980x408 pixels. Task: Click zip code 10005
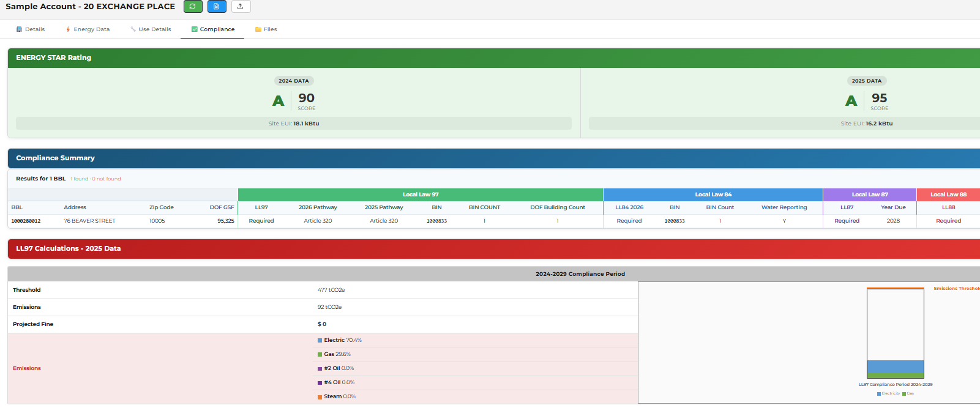pos(157,221)
